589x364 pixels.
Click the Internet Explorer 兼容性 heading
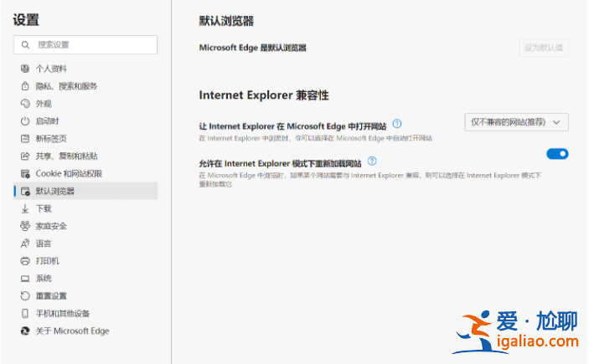(264, 95)
